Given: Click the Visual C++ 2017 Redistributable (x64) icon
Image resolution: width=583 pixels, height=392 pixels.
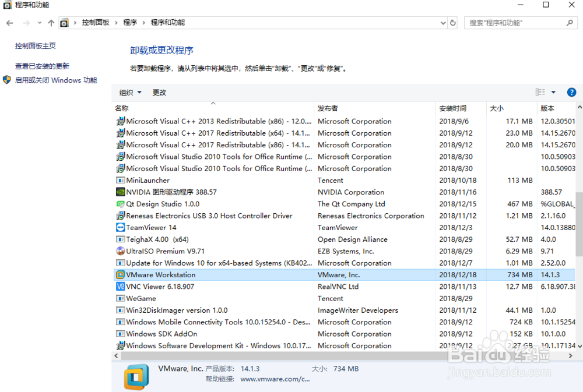Looking at the screenshot, I should [x=120, y=133].
